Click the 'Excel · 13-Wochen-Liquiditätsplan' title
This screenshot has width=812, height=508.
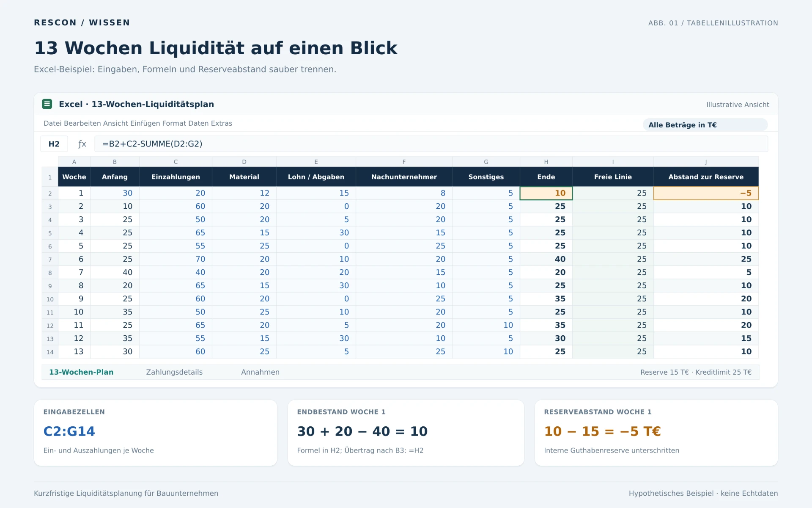point(137,104)
